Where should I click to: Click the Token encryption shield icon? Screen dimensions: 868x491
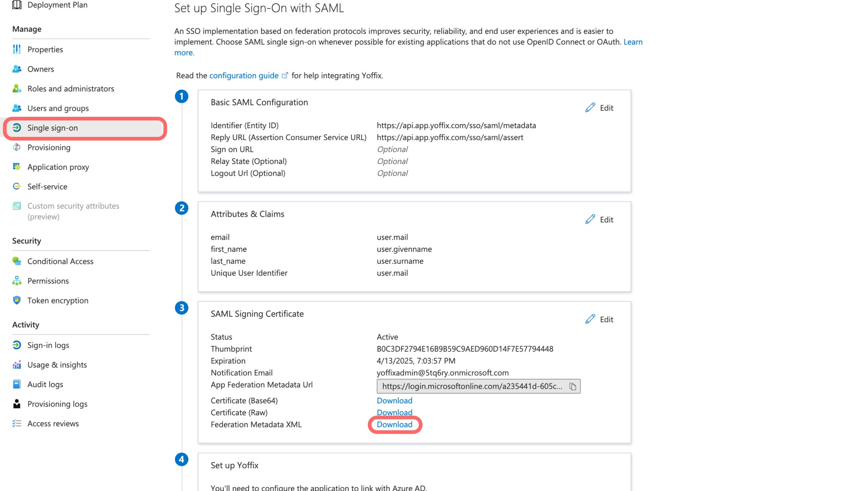click(17, 300)
